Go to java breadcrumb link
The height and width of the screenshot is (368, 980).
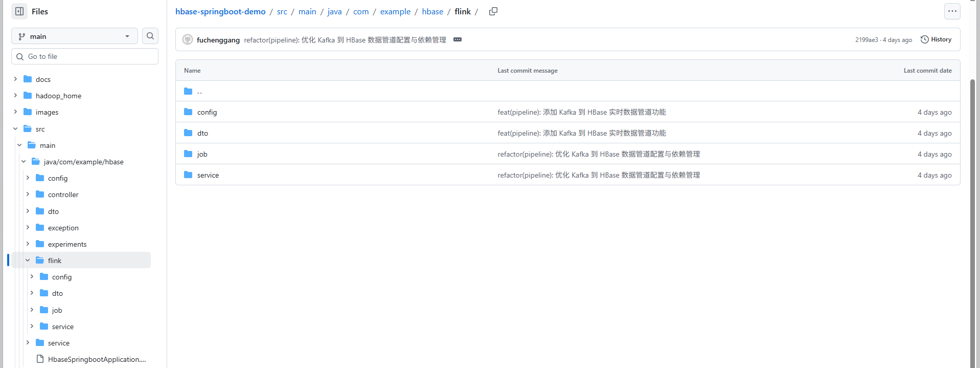335,11
